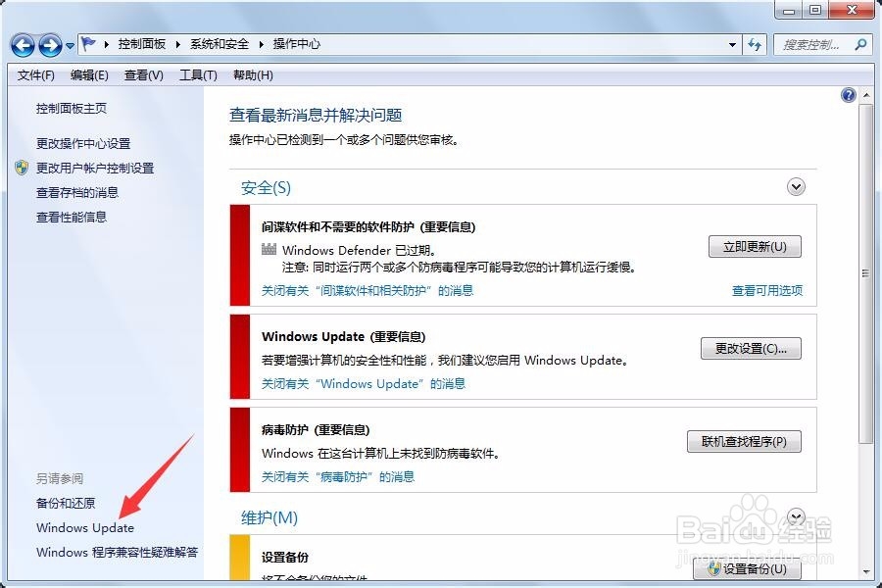The width and height of the screenshot is (882, 588).
Task: Click the back navigation arrow
Action: pyautogui.click(x=22, y=45)
